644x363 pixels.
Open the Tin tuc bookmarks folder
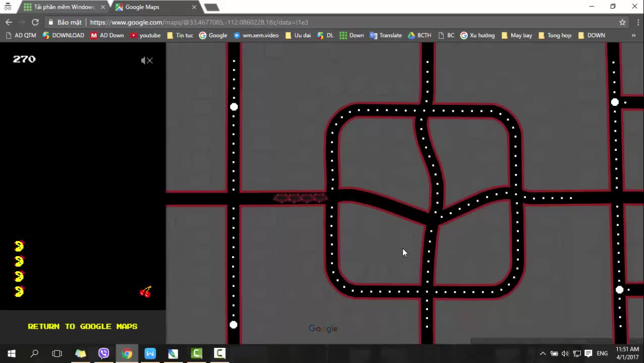(x=180, y=35)
